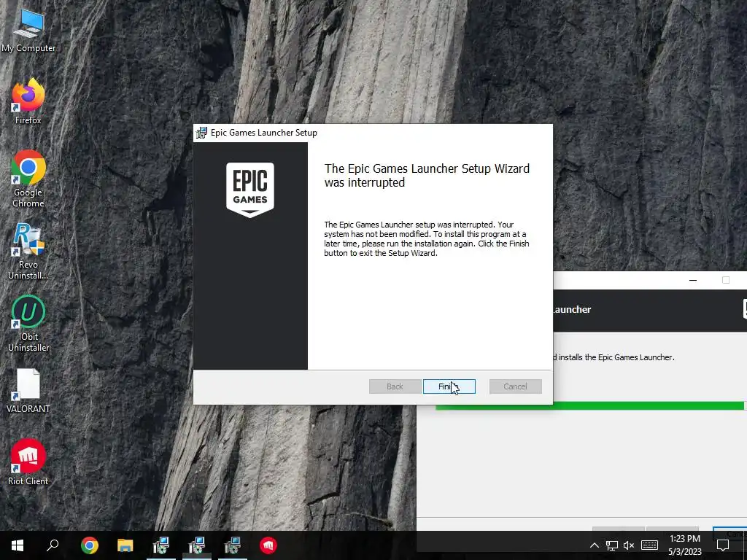This screenshot has height=560, width=747.
Task: Open File Explorer from the taskbar
Action: [x=125, y=545]
